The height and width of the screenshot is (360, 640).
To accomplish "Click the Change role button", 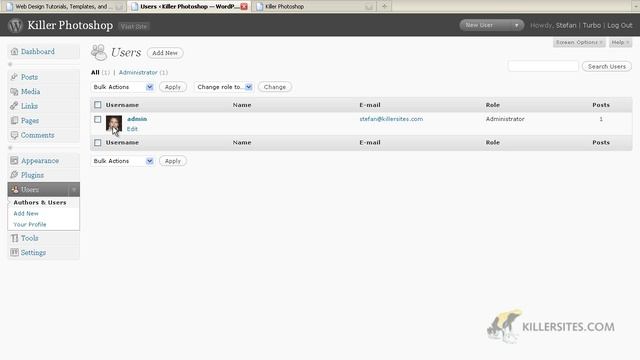I will 275,87.
